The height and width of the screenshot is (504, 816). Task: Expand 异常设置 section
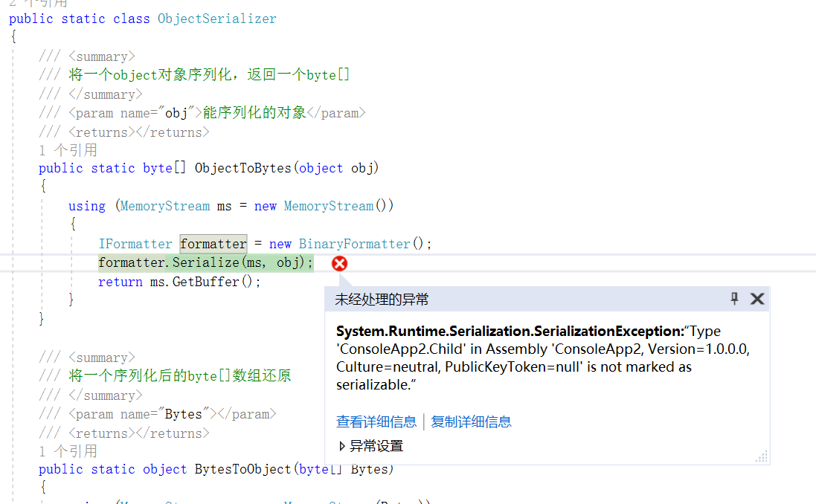[x=371, y=446]
